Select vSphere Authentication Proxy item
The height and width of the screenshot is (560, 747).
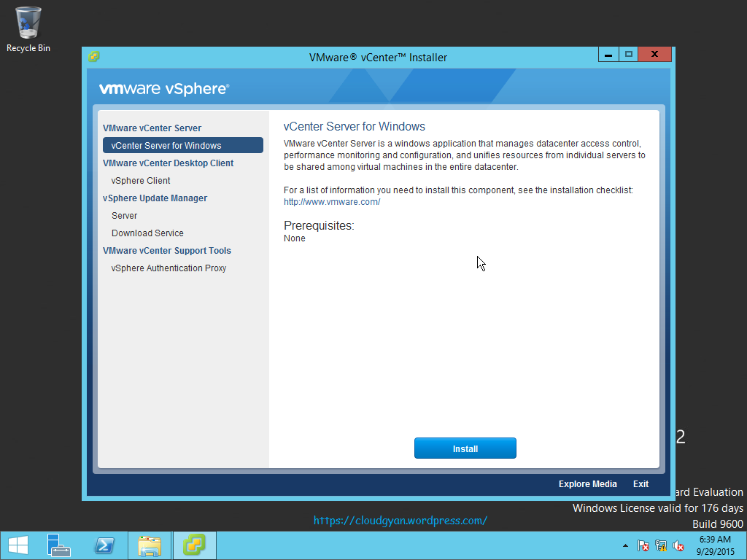tap(169, 268)
